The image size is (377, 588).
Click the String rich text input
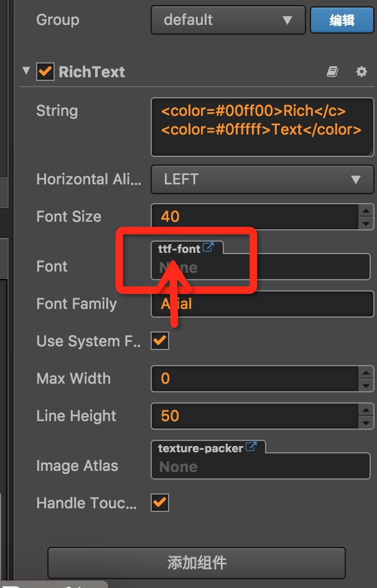(x=261, y=126)
